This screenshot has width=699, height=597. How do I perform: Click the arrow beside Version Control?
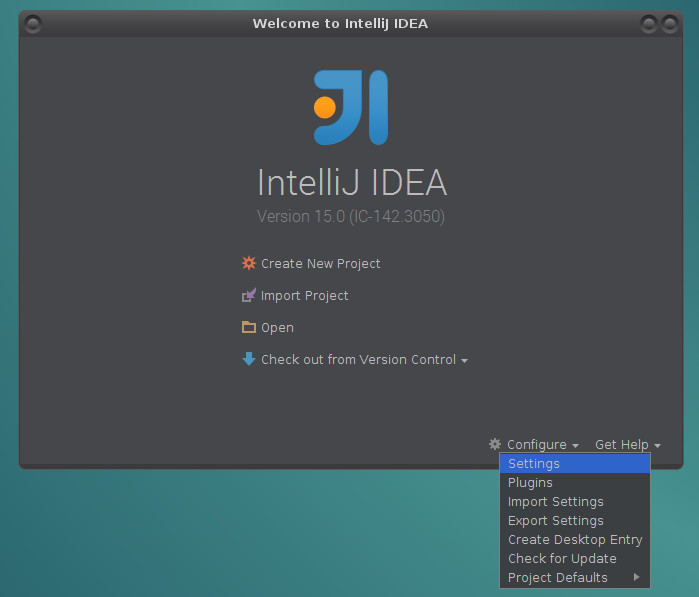[x=465, y=361]
